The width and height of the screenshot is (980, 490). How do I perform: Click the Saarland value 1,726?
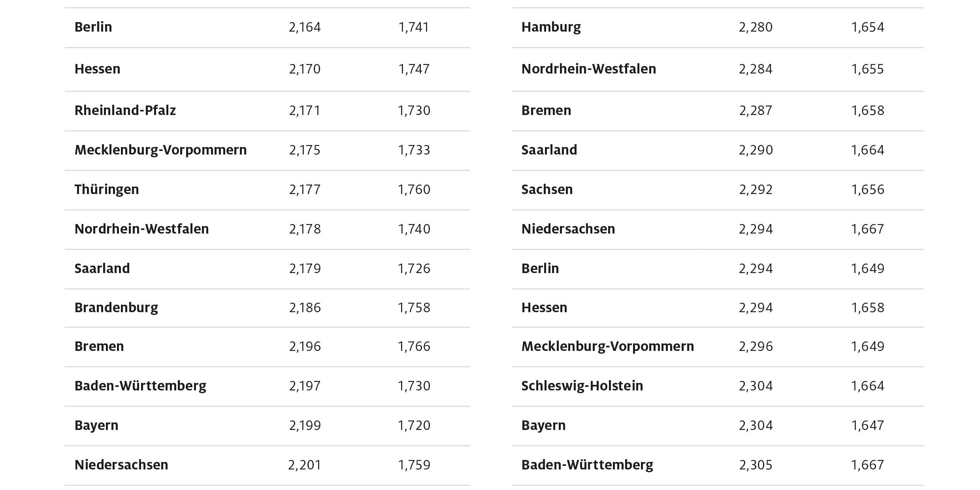click(x=414, y=269)
